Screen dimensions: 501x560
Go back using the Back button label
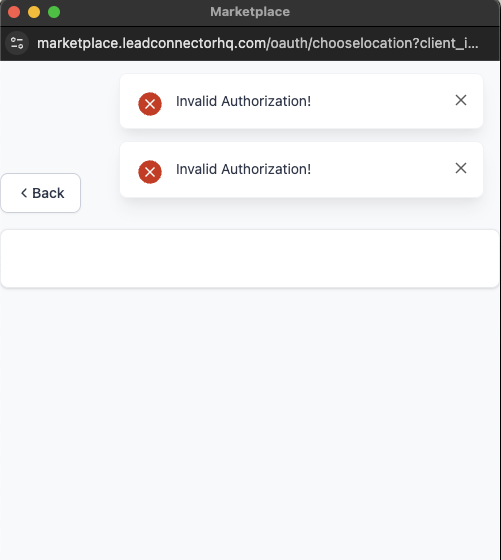[x=48, y=193]
